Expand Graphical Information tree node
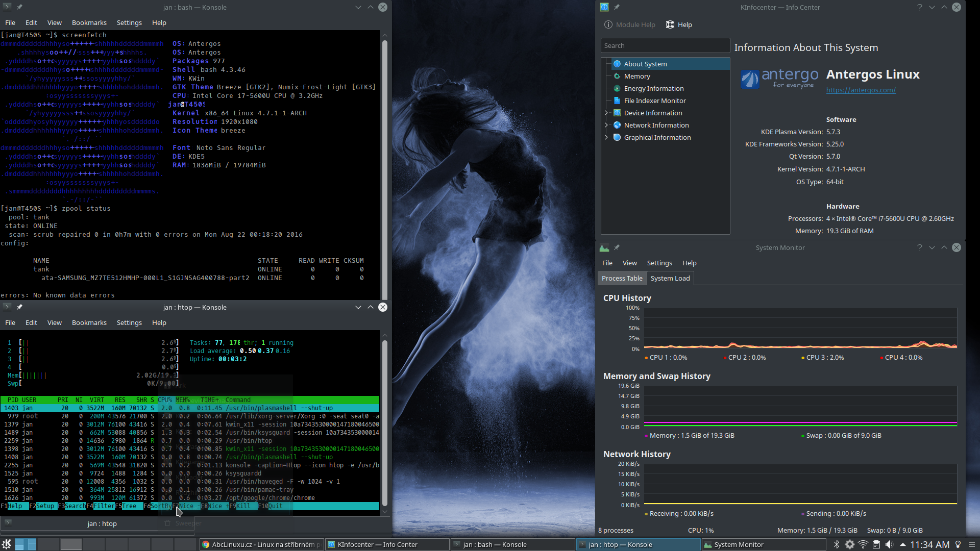This screenshot has height=551, width=980. click(x=606, y=137)
